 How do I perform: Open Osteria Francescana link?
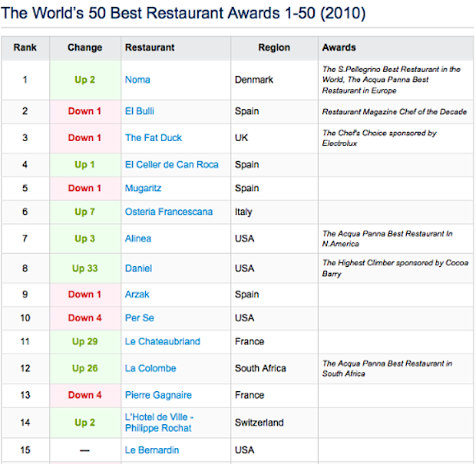click(169, 212)
